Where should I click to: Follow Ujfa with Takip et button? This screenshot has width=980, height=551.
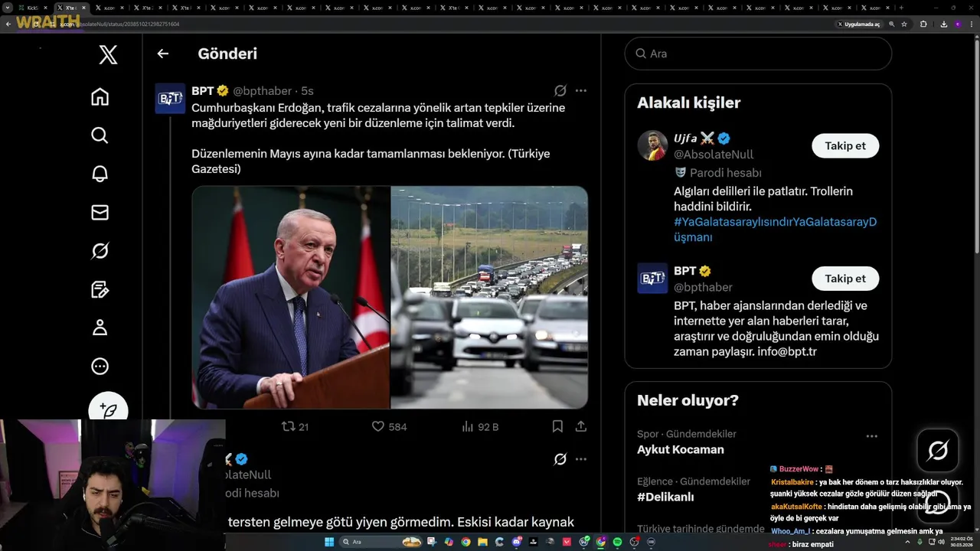click(845, 145)
